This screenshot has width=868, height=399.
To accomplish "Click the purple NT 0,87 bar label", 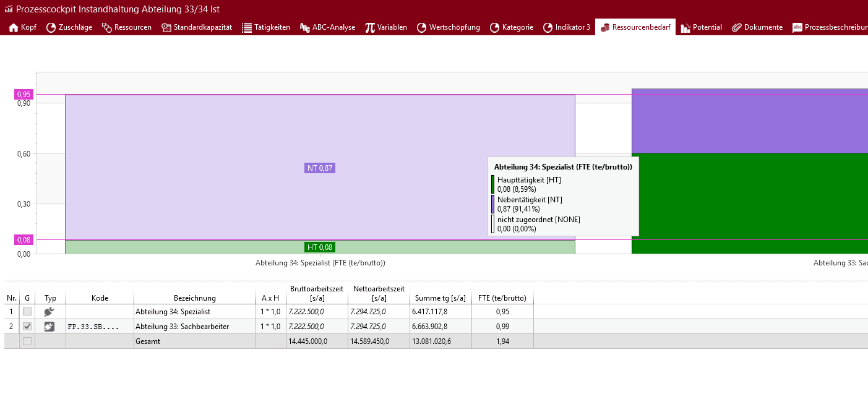I will 320,168.
